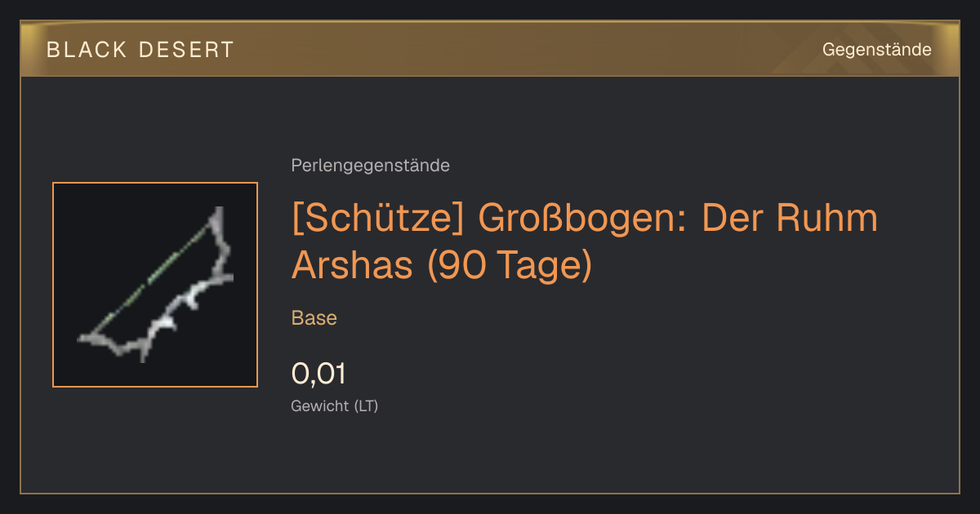Open the BLACK DESERT logo in header
The image size is (980, 514).
tap(140, 50)
